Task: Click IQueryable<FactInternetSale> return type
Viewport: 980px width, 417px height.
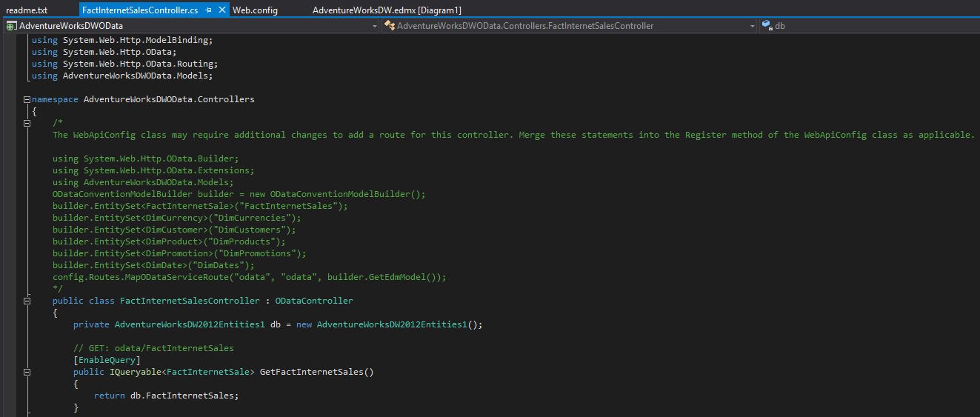Action: click(181, 372)
